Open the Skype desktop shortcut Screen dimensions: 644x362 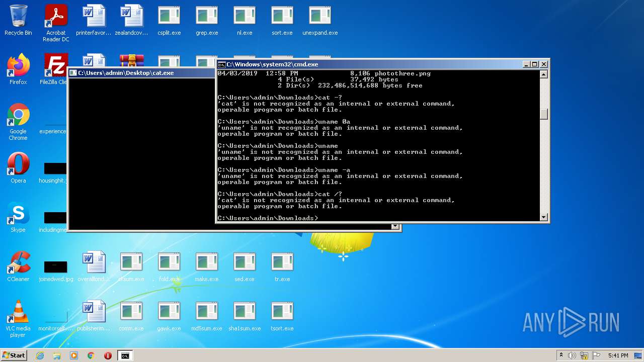click(x=18, y=217)
